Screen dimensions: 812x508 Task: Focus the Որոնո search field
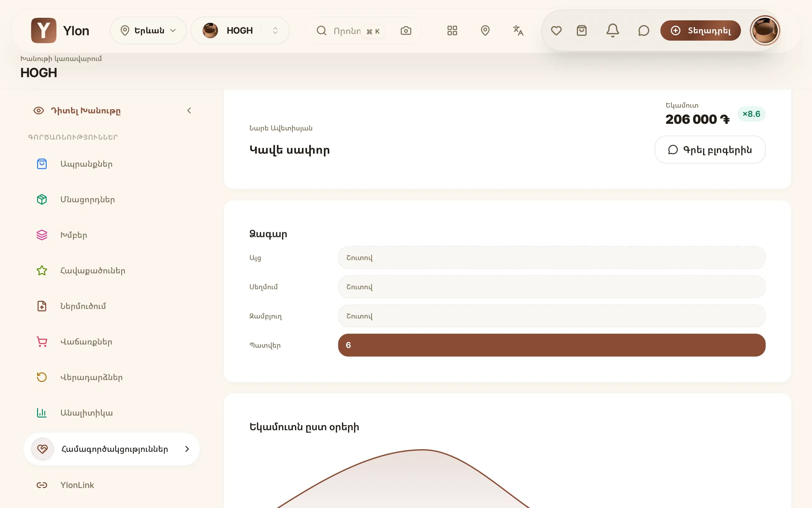point(347,31)
